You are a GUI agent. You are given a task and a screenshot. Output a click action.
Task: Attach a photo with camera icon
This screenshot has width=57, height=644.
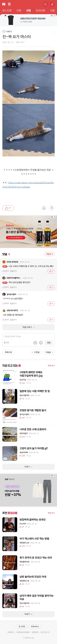coord(35,343)
